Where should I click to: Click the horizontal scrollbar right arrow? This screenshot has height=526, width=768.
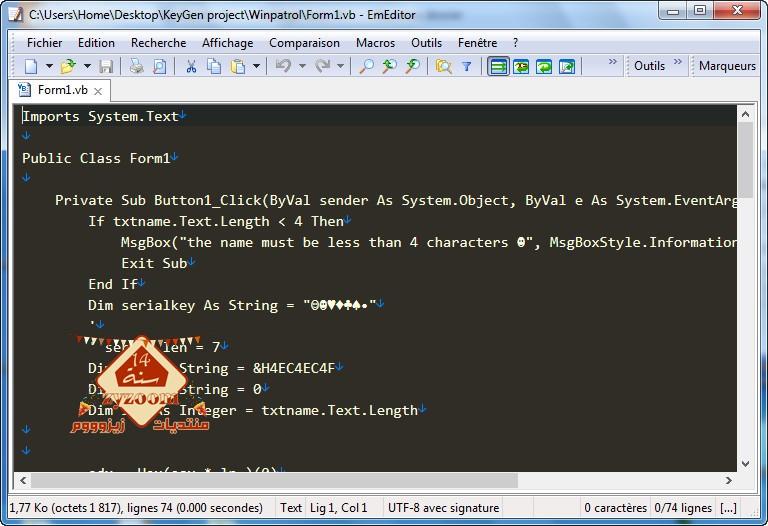pyautogui.click(x=729, y=480)
